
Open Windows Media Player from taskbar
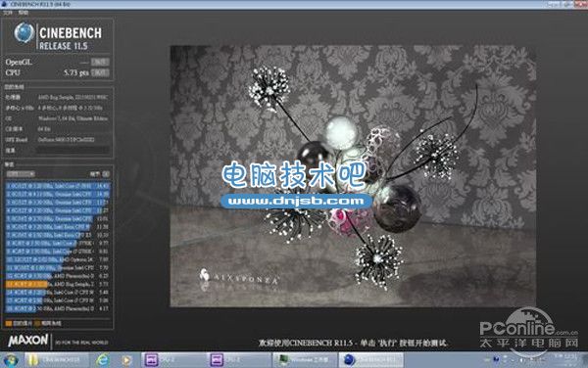[126, 360]
